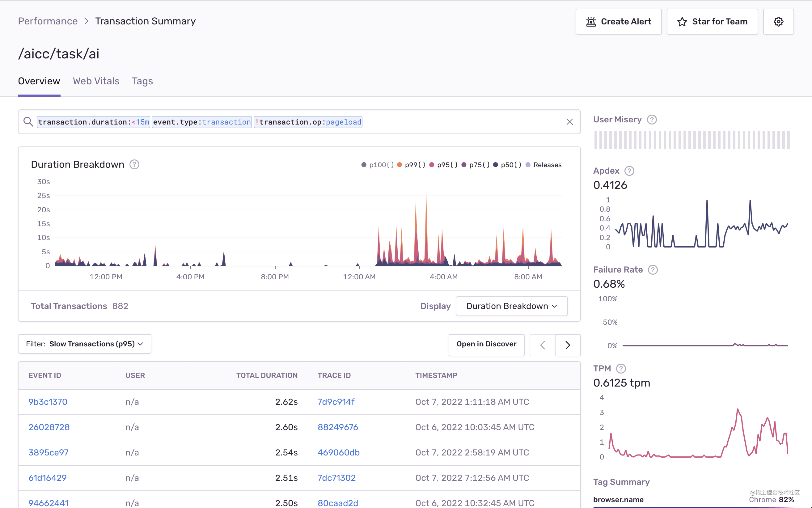Screen dimensions: 812x508
Task: Click transaction.duration:<15m search token
Action: (93, 122)
